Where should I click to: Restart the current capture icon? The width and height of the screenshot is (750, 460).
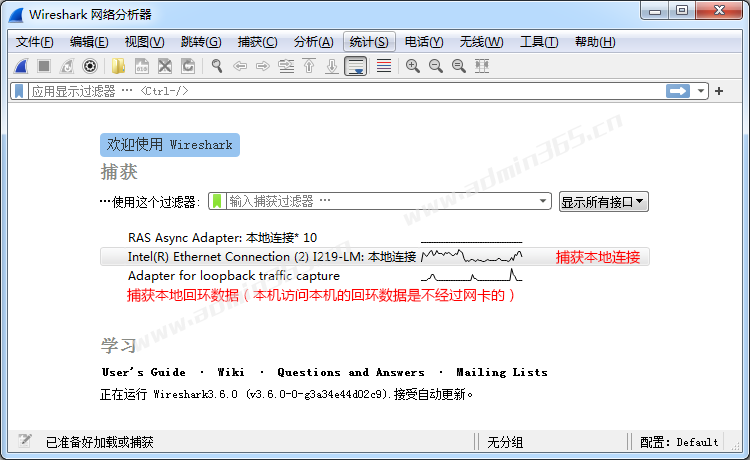pyautogui.click(x=67, y=66)
